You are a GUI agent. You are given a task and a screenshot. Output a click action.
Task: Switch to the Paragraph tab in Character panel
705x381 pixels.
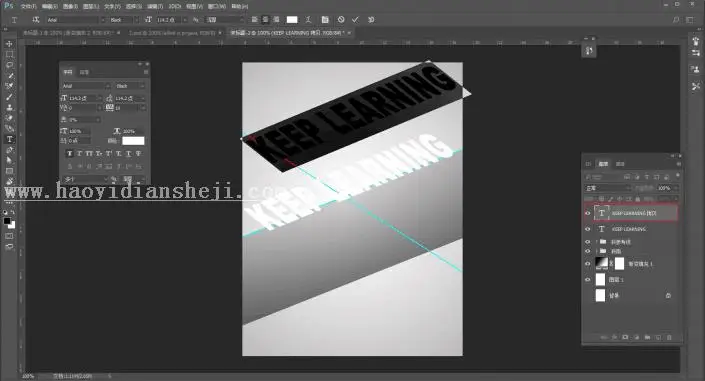(84, 72)
